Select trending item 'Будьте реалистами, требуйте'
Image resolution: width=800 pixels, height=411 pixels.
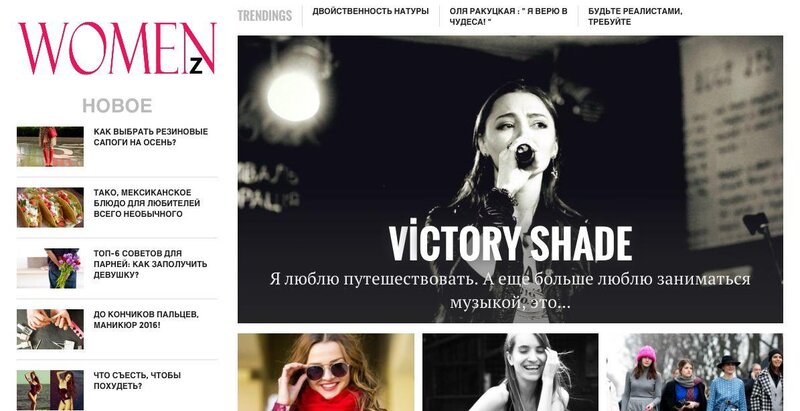click(635, 16)
